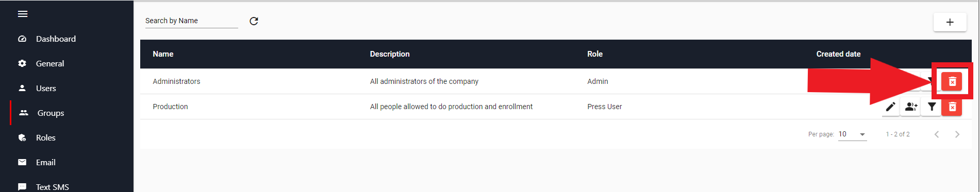Screen dimensions: 980x192
Task: Add a new group with plus button
Action: [950, 22]
